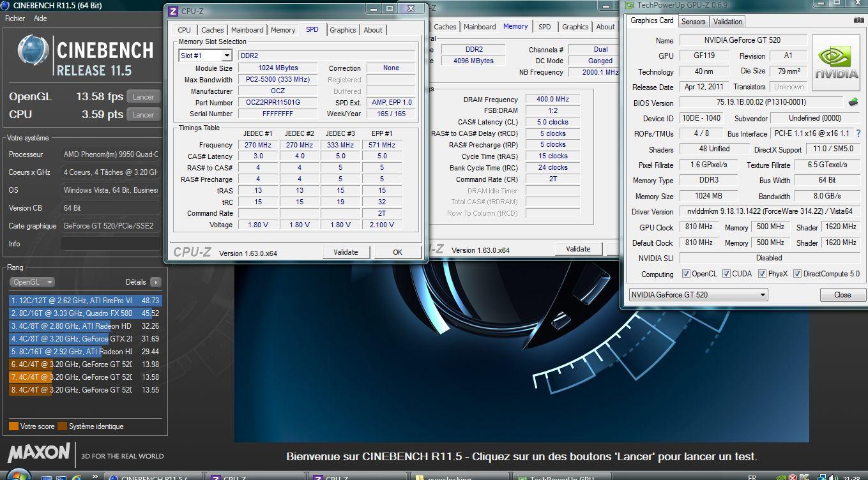Select Memory tab in rear CPU-Z window
This screenshot has height=480, width=868.
(x=515, y=26)
